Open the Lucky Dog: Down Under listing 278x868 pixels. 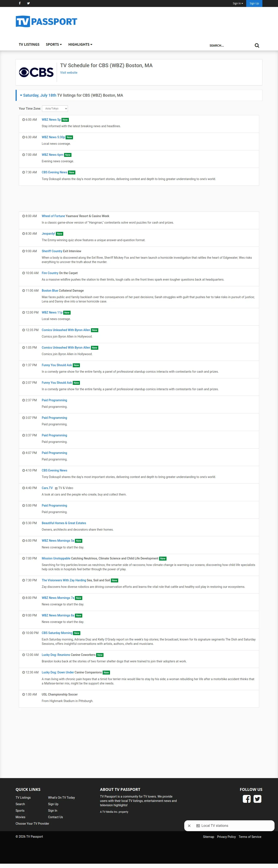58,672
